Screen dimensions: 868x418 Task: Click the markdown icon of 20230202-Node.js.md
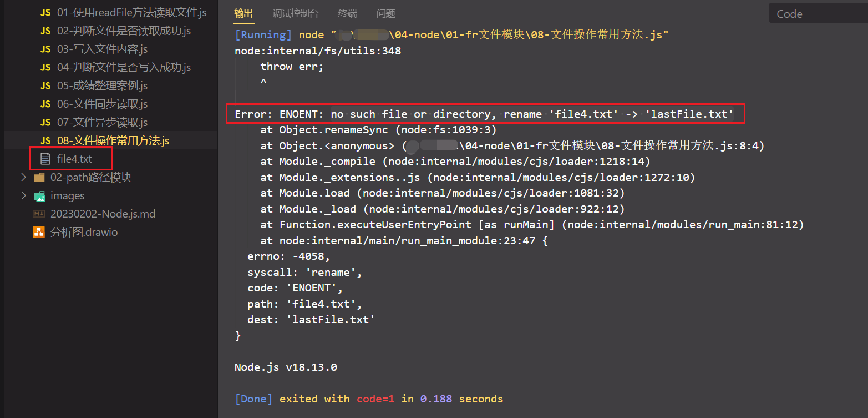pyautogui.click(x=39, y=214)
